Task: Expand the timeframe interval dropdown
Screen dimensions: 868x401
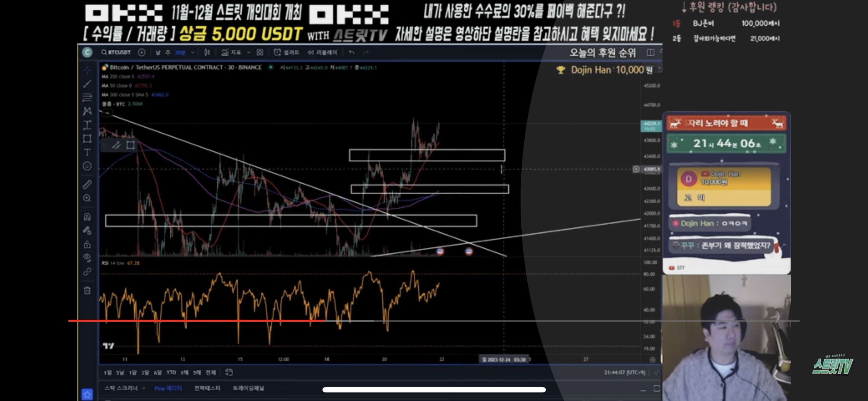Action: tap(193, 52)
